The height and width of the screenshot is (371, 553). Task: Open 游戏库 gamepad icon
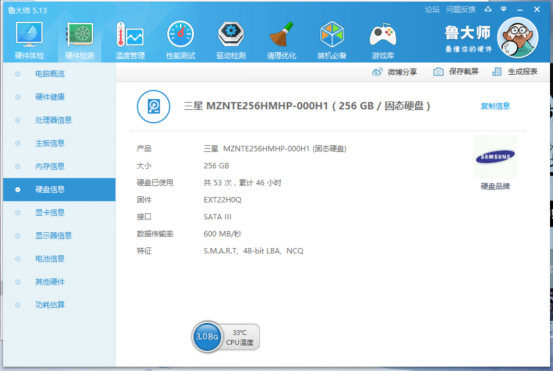click(383, 35)
